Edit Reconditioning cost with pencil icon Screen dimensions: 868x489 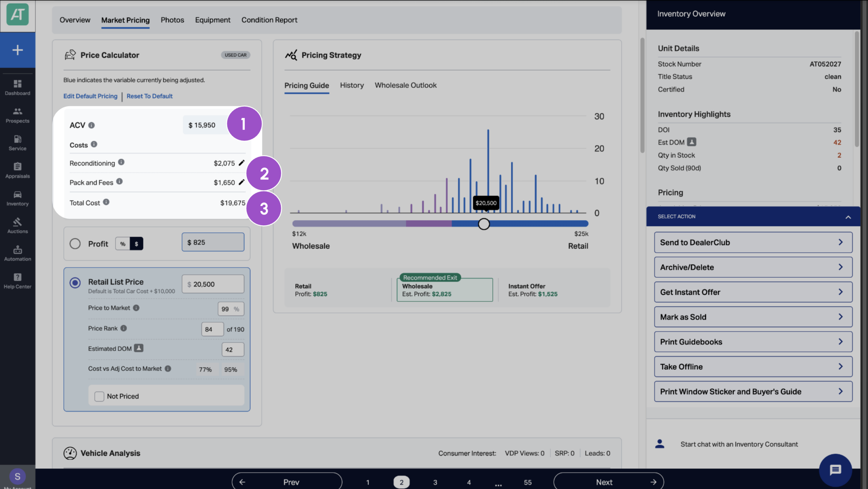pos(241,163)
